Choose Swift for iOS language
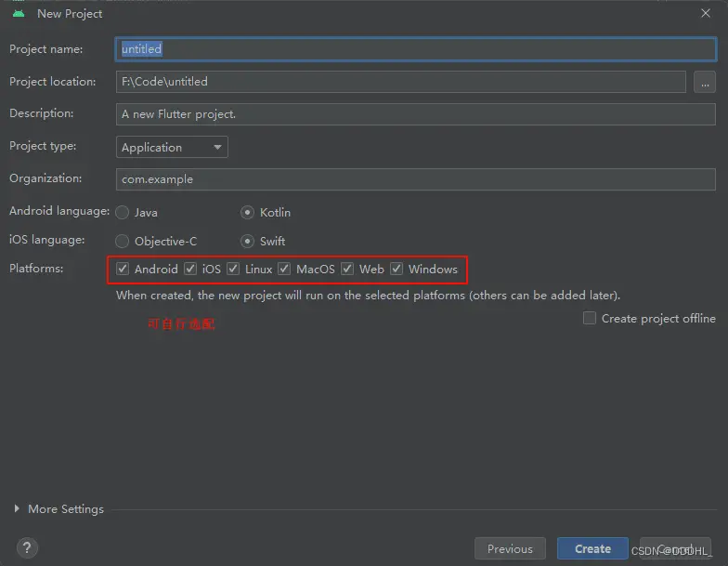Image resolution: width=728 pixels, height=566 pixels. click(x=247, y=242)
